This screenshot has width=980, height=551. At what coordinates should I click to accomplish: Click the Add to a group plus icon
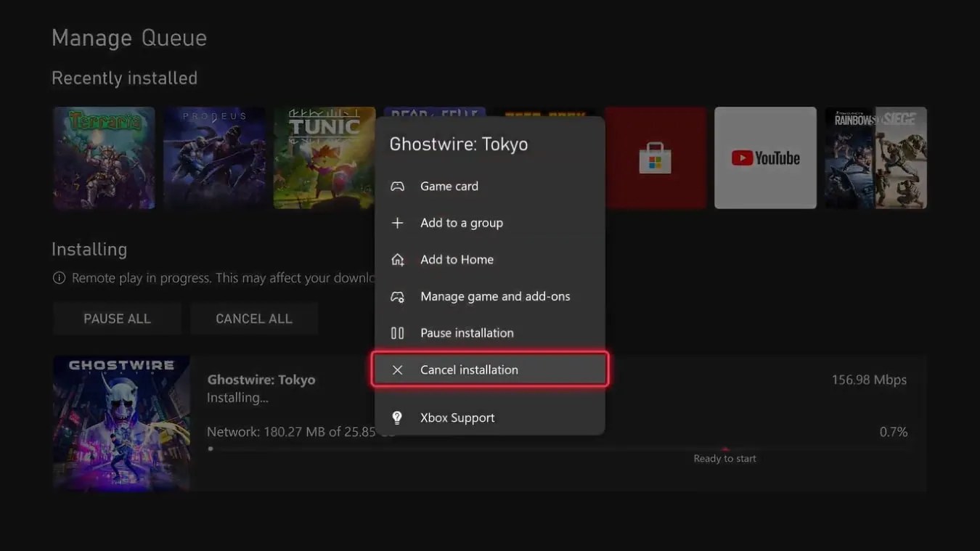point(397,223)
